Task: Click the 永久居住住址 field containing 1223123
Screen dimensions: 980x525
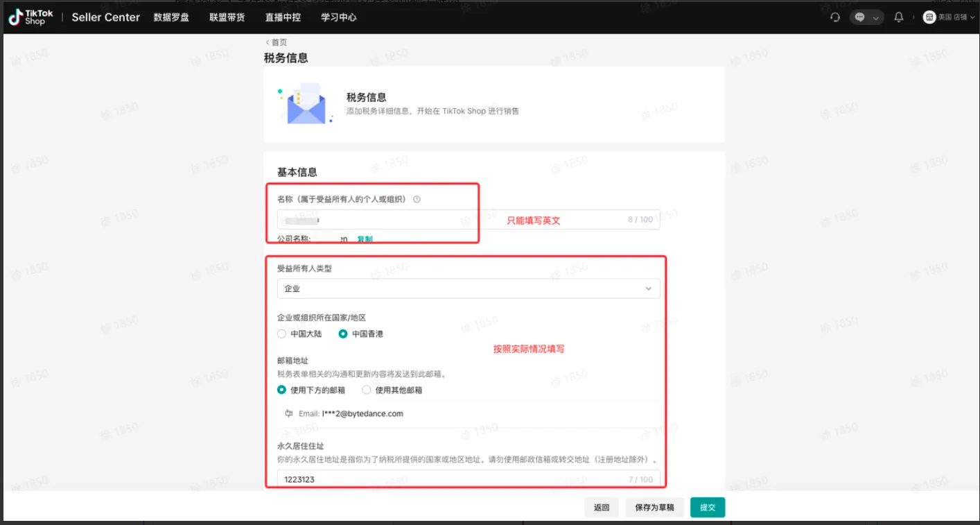Action: (x=469, y=479)
